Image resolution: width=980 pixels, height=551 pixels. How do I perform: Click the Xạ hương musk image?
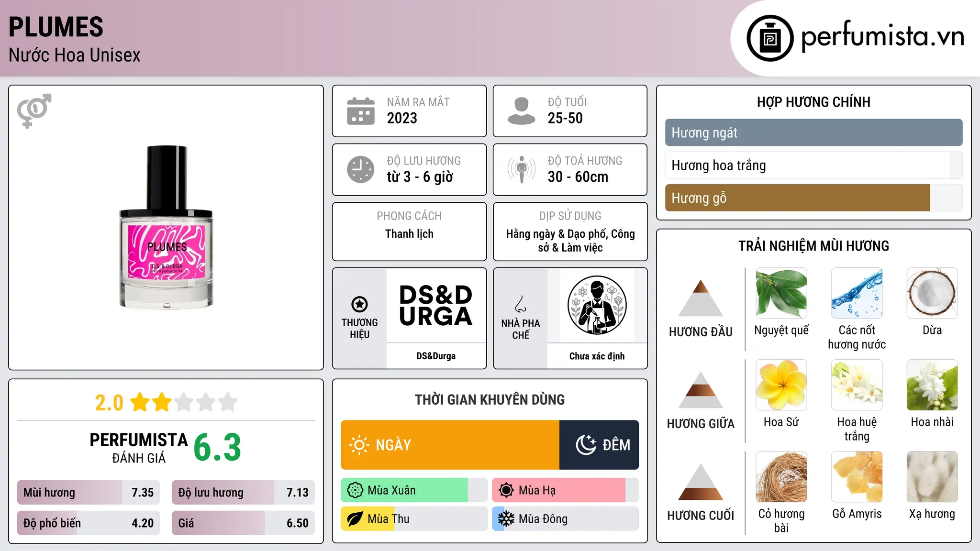coord(932,477)
